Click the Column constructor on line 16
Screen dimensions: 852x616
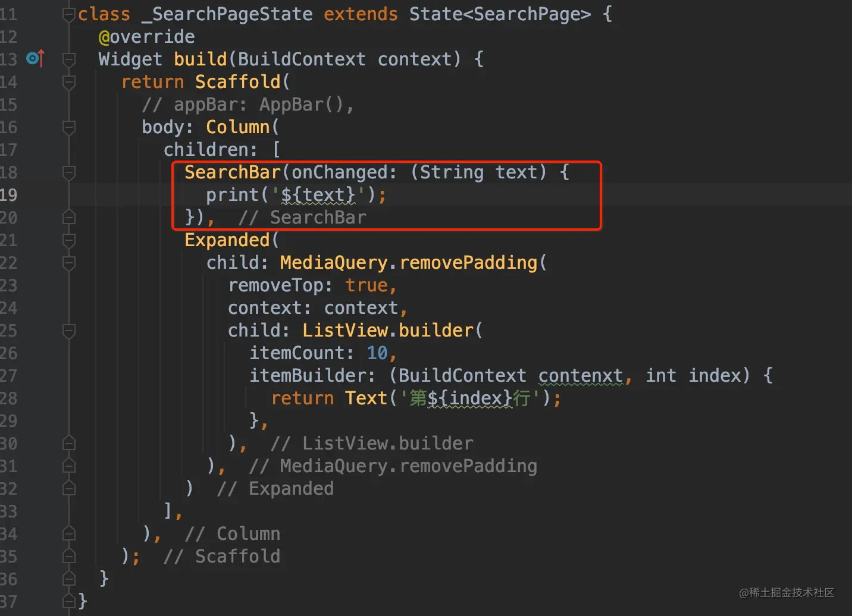tap(237, 127)
